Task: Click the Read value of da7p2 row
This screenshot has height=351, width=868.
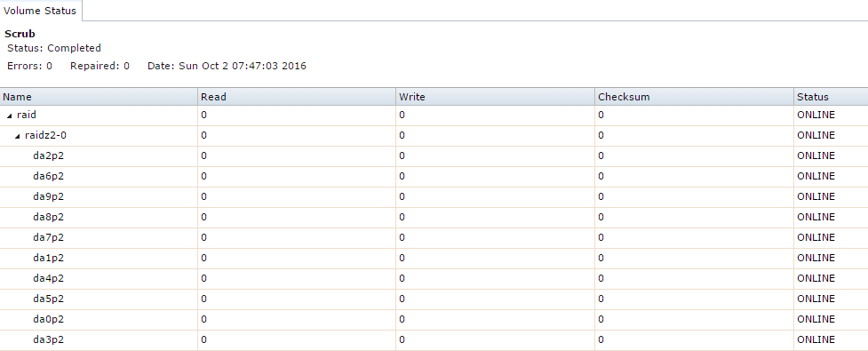Action: (203, 237)
